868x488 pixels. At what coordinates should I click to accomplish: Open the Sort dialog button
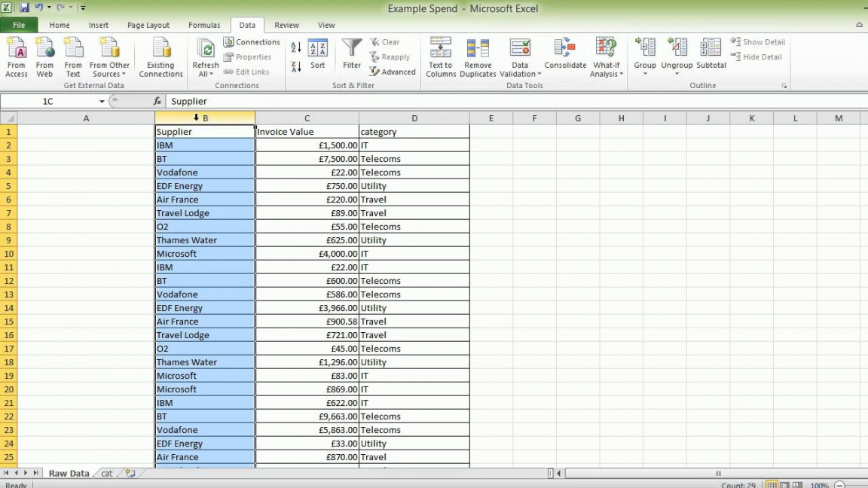coord(318,54)
